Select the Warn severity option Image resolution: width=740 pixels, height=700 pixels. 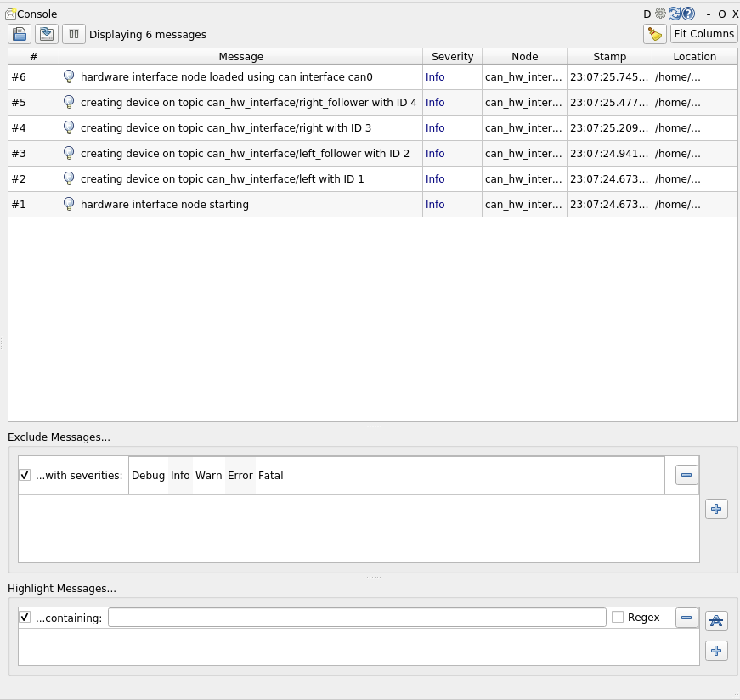click(x=209, y=476)
